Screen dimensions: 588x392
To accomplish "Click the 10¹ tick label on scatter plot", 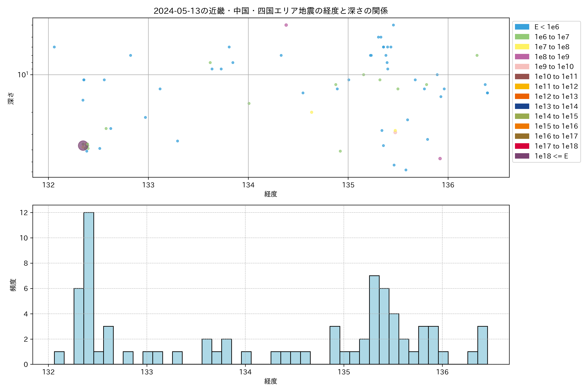I will pyautogui.click(x=23, y=75).
